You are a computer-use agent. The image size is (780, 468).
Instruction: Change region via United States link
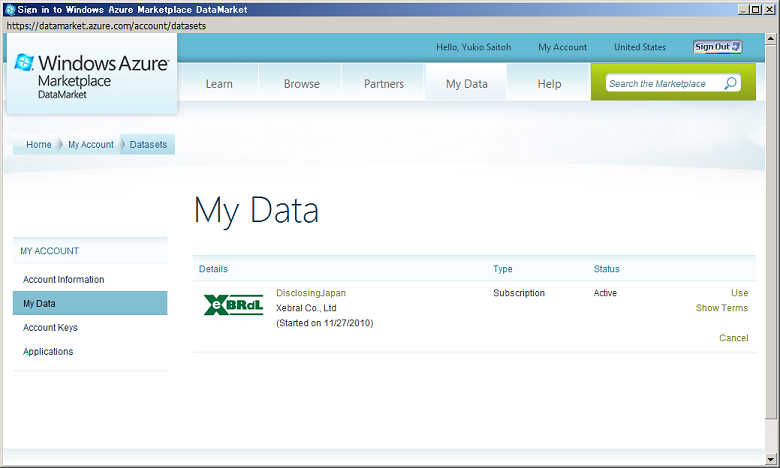tap(640, 47)
